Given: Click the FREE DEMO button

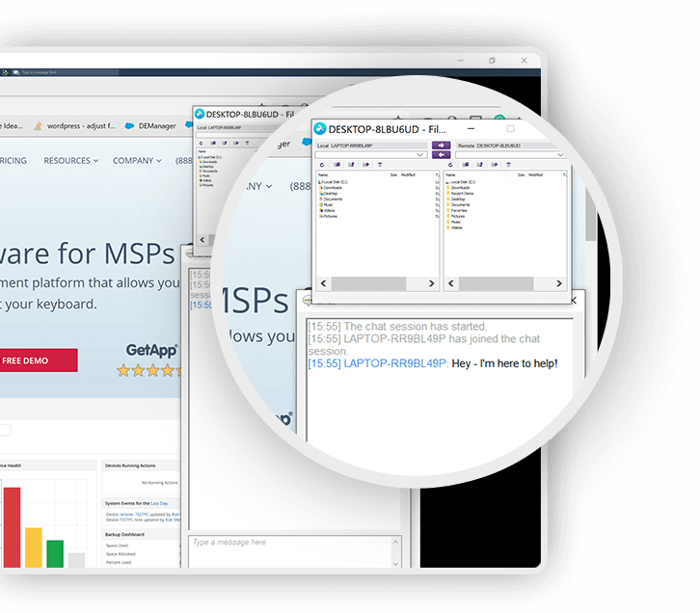Looking at the screenshot, I should [x=26, y=360].
